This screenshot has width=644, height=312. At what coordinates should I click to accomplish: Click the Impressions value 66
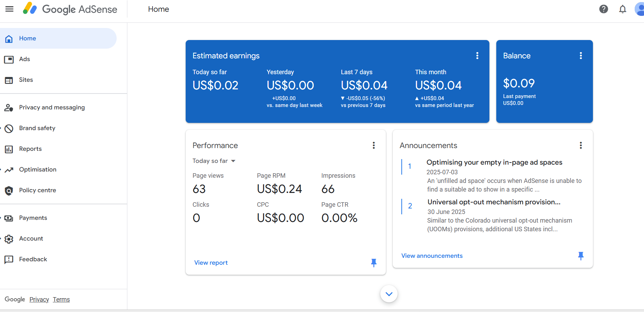(328, 189)
